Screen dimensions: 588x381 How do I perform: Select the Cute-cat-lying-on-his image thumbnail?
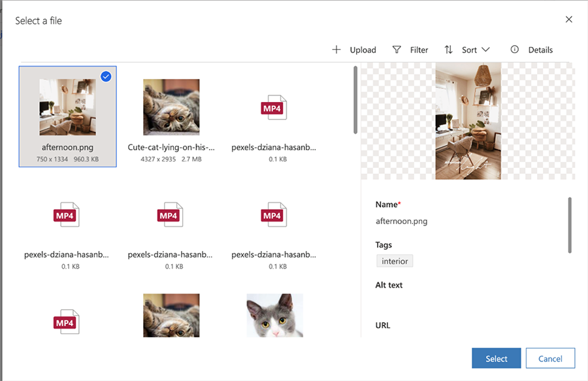click(x=171, y=107)
